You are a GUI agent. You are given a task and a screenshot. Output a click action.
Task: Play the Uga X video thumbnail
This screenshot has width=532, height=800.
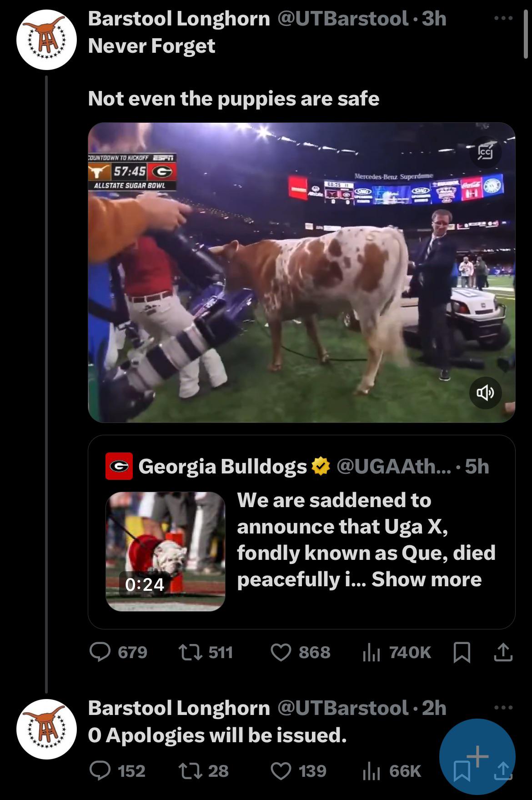tap(166, 551)
